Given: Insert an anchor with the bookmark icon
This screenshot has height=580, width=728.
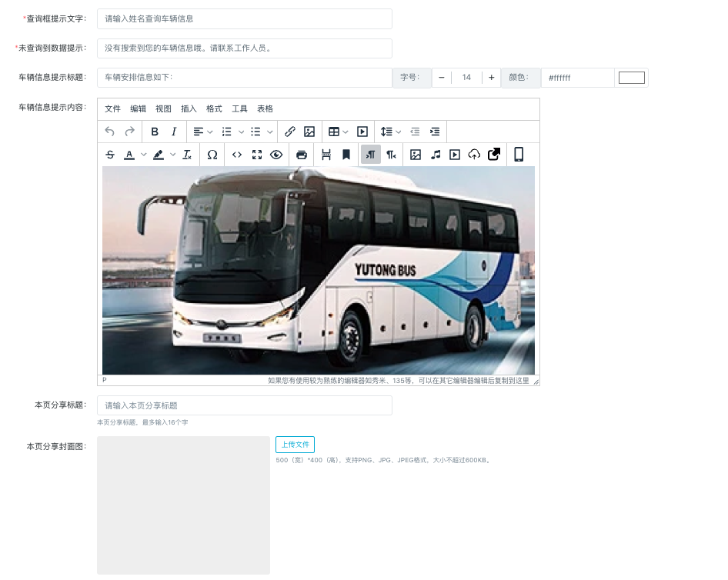Looking at the screenshot, I should pyautogui.click(x=346, y=155).
